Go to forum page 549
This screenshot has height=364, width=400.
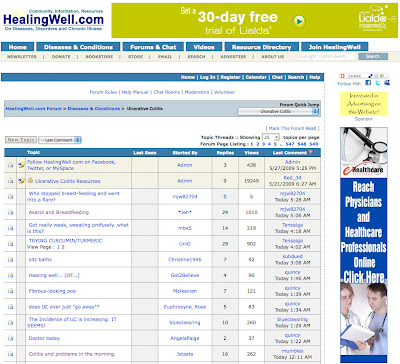coord(314,144)
